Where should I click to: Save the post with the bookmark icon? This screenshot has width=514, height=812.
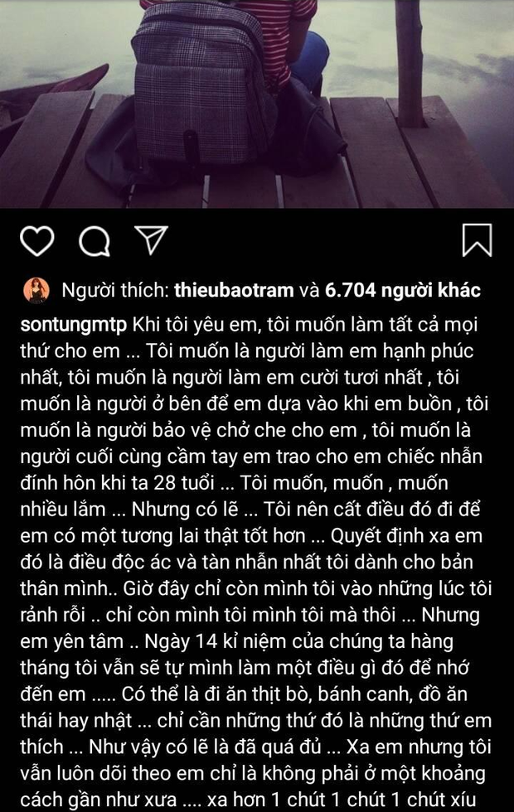(x=477, y=239)
